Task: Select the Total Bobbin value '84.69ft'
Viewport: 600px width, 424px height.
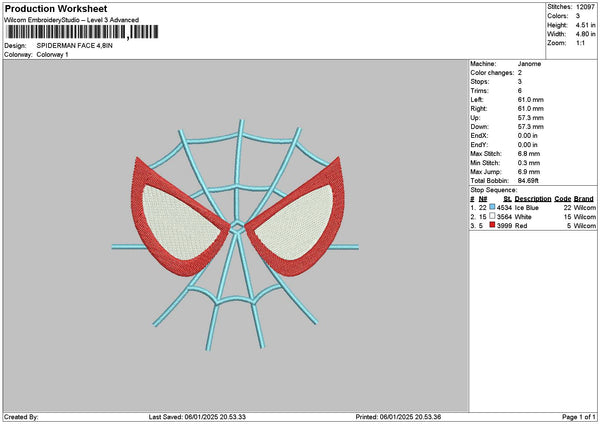Action: (x=528, y=181)
